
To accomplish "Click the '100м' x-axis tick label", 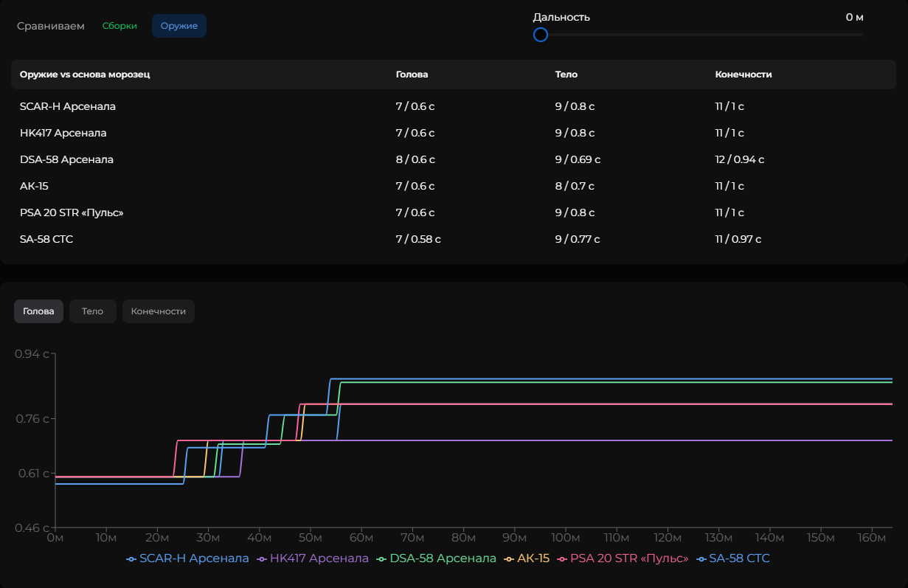I will point(565,537).
